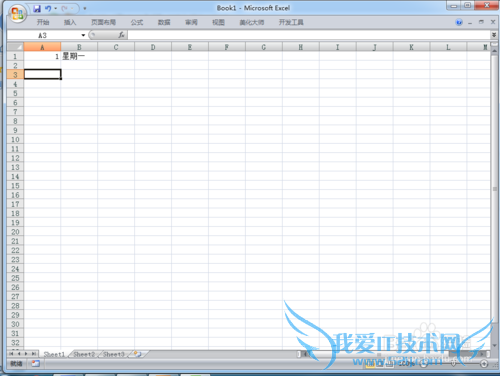Image resolution: width=500 pixels, height=376 pixels.
Task: Click the vertical scrollbar thumb
Action: (x=495, y=189)
